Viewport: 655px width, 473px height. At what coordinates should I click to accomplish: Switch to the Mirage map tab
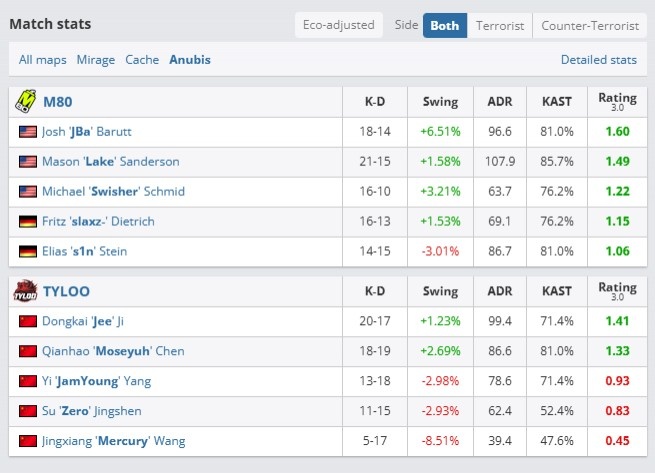point(96,60)
